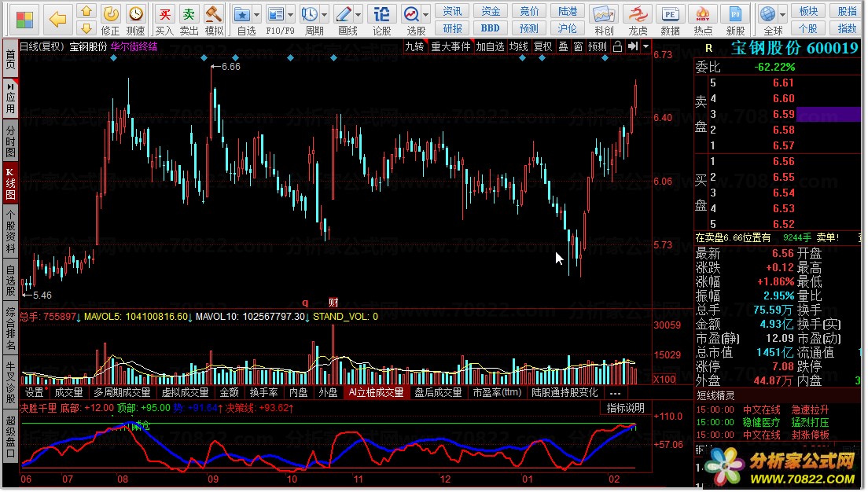Open the 选股 stock screener icon
This screenshot has width=868, height=492.
[411, 14]
